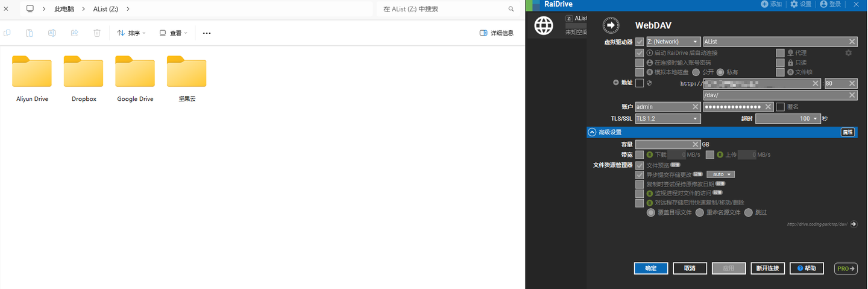The width and height of the screenshot is (868, 289).
Task: Click the PRO upgrade button
Action: [x=846, y=268]
